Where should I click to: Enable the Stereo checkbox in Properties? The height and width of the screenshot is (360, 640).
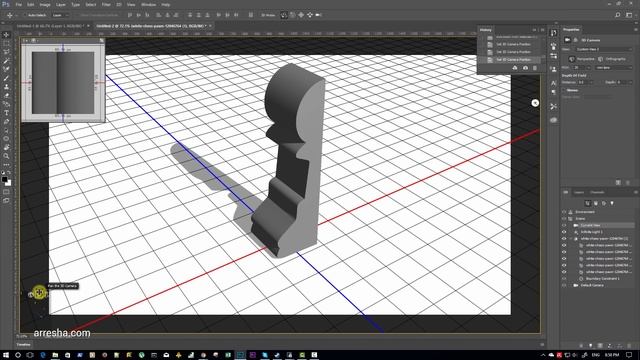(x=565, y=90)
